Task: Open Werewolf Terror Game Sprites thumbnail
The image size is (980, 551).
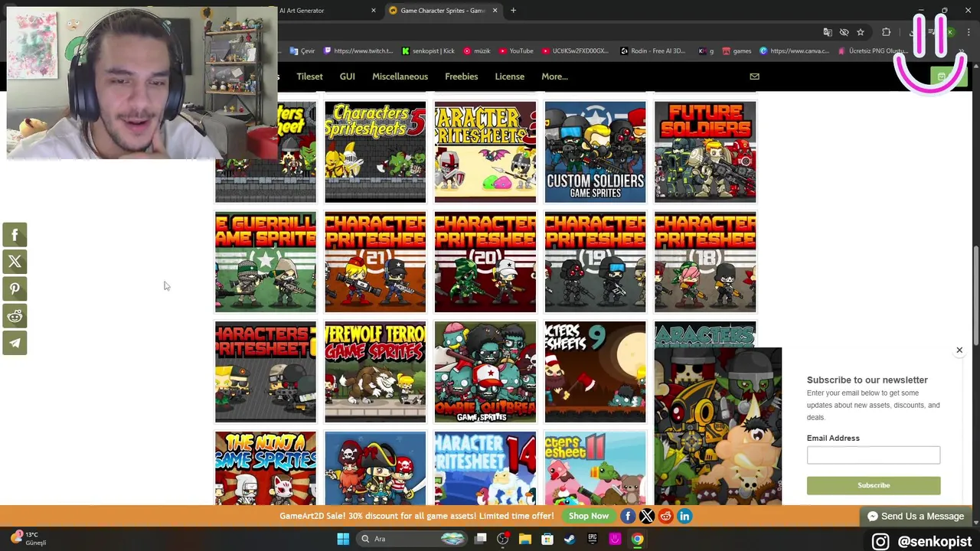Action: point(375,372)
